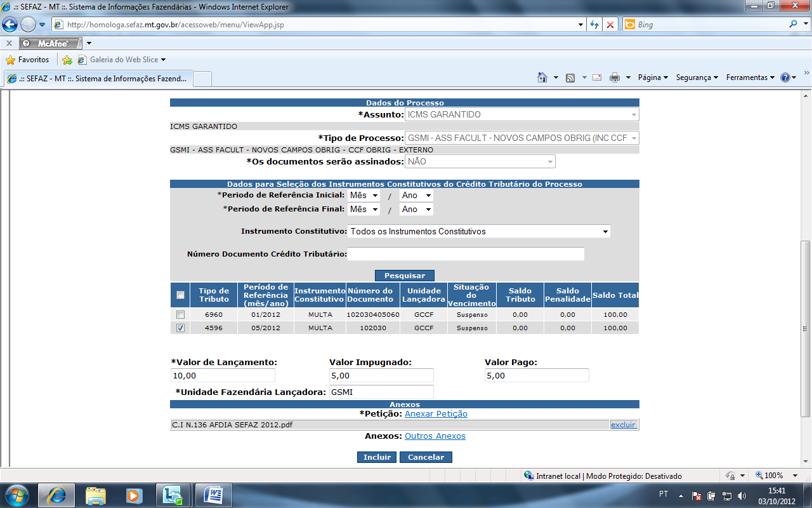Open the blue Help question mark icon

click(785, 77)
